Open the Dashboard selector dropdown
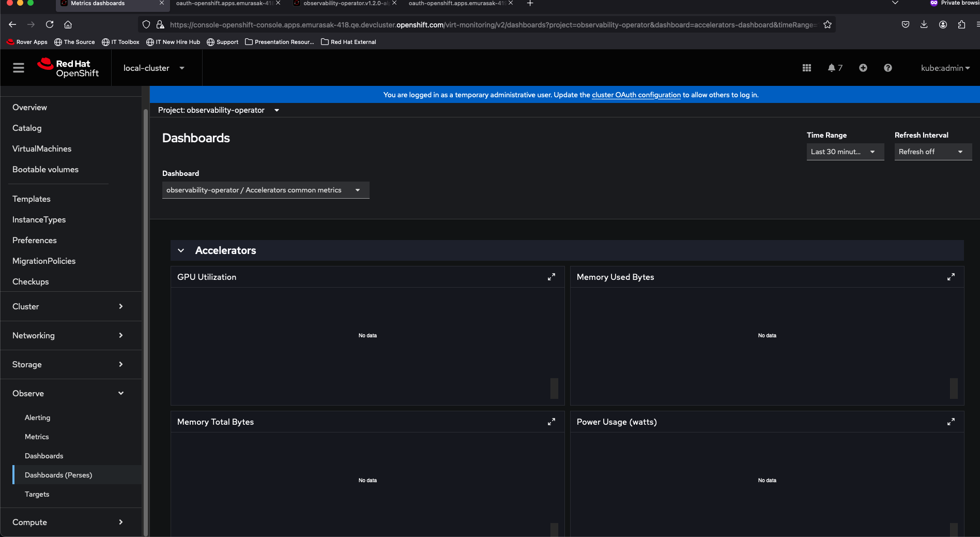This screenshot has width=980, height=537. point(265,190)
